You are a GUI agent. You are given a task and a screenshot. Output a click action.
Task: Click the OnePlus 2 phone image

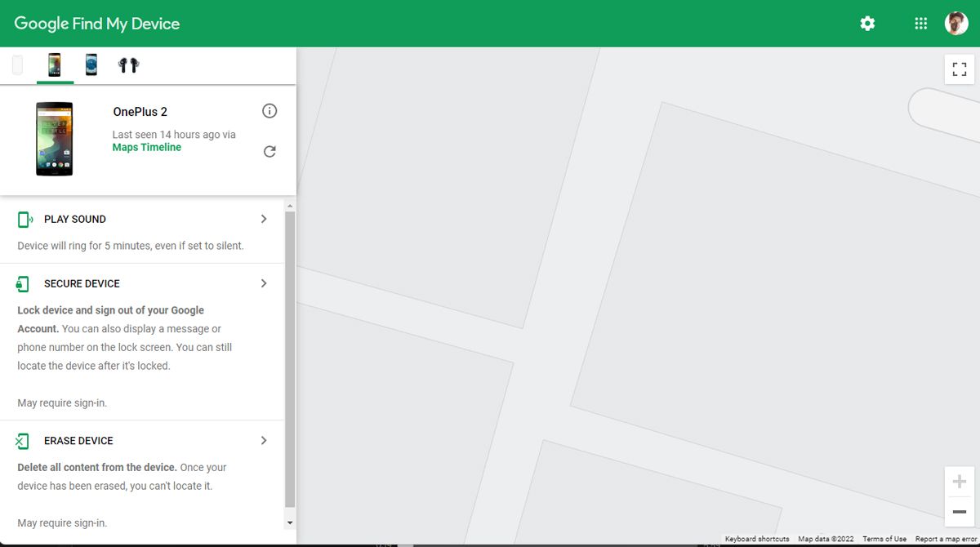pos(55,139)
